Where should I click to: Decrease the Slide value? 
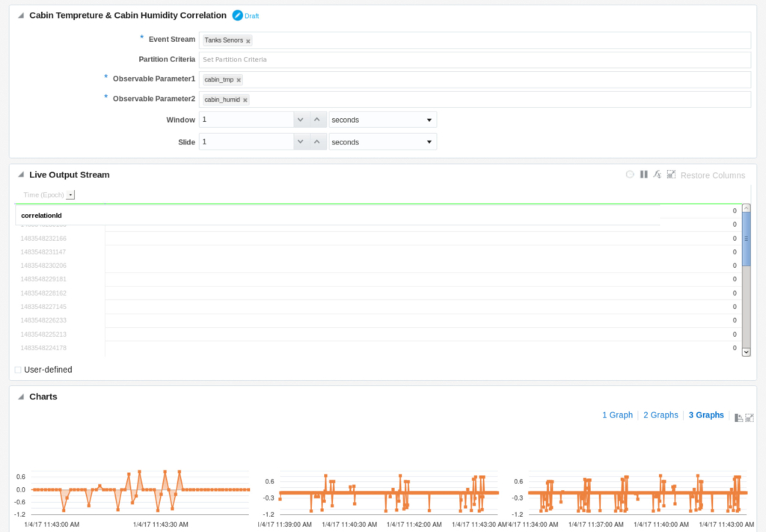(x=301, y=142)
